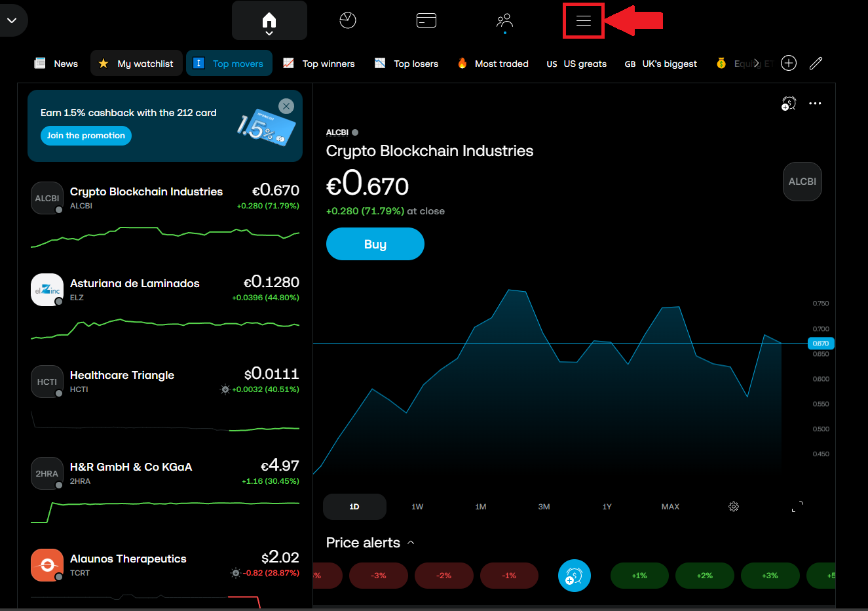
Task: Open the card icon in top bar
Action: [426, 21]
